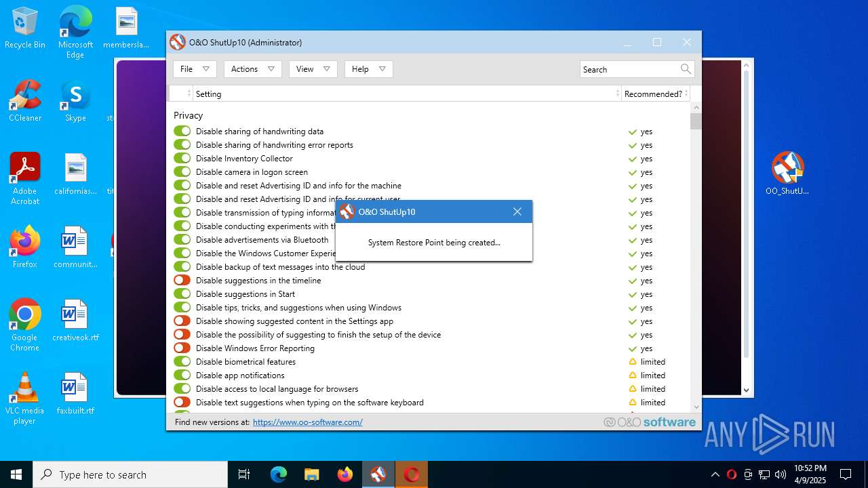The width and height of the screenshot is (868, 488).
Task: Open the File dropdown menu
Action: click(x=195, y=69)
